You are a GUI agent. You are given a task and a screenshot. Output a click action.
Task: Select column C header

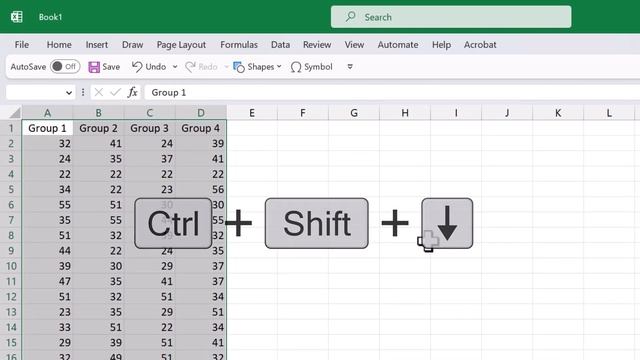click(x=150, y=113)
